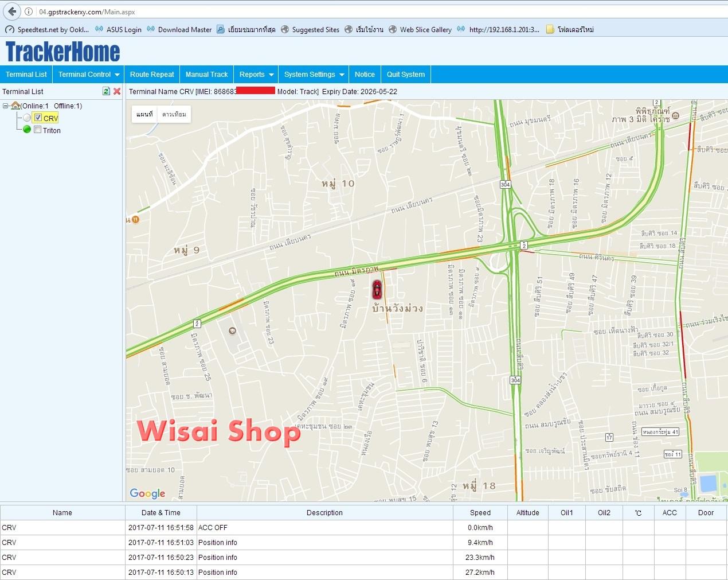Select the red car marker on map
This screenshot has width=728, height=580.
click(377, 290)
